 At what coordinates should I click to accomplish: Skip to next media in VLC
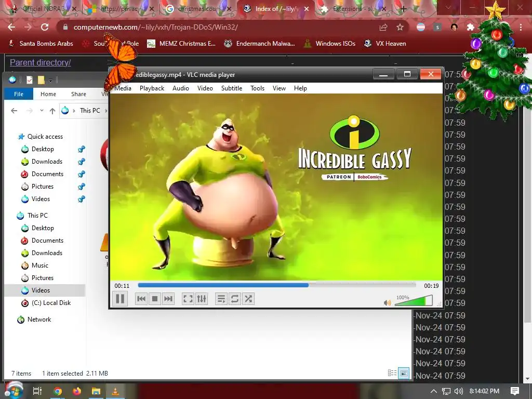pos(168,299)
